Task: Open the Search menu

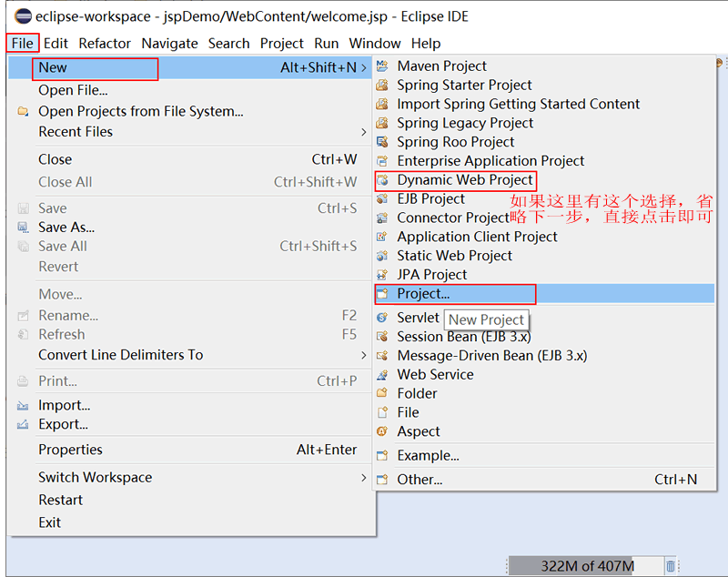Action: pos(229,43)
